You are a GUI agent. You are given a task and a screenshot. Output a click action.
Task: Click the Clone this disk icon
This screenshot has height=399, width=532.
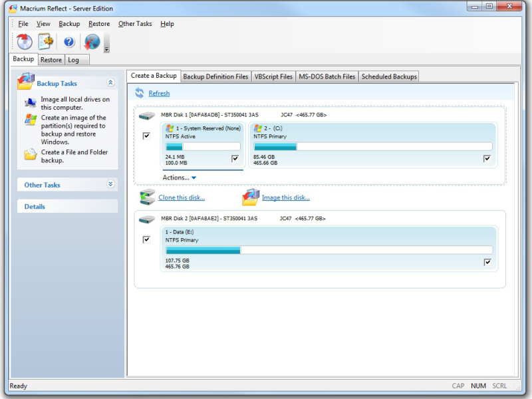[148, 197]
